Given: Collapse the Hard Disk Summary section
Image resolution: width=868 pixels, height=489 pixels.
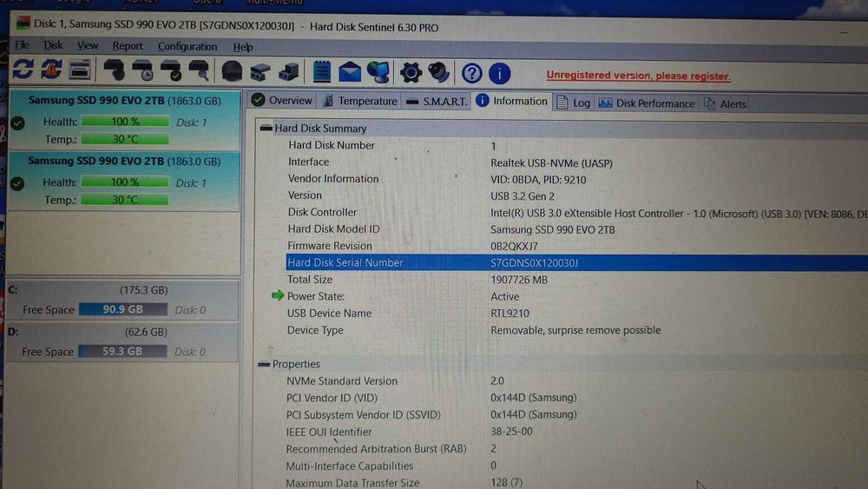Looking at the screenshot, I should (x=266, y=128).
